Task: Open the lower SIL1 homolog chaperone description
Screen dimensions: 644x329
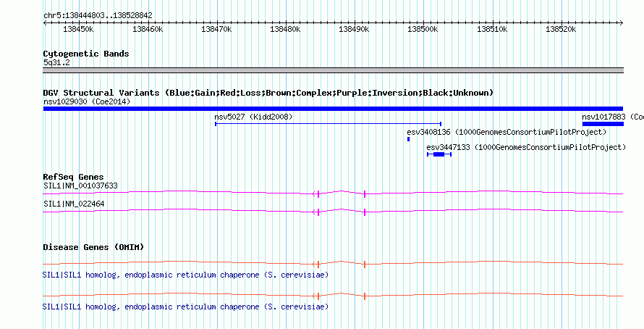Action: click(x=186, y=307)
